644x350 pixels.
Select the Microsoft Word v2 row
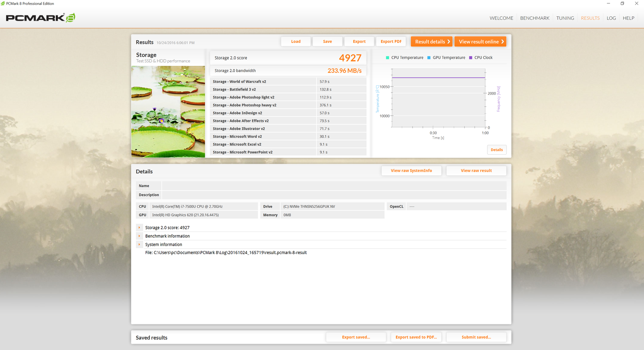coord(288,136)
